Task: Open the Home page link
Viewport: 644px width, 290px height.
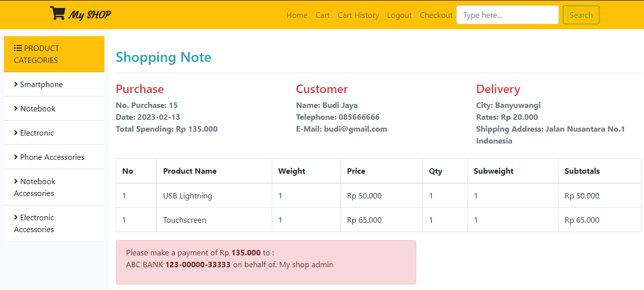Action: [x=297, y=15]
